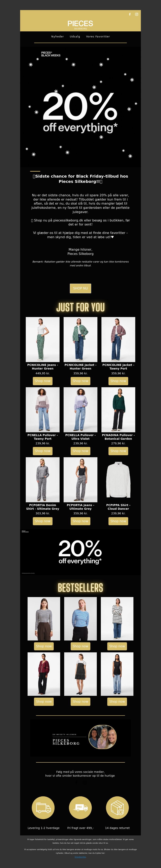The image size is (161, 868).
Task: Open Vores Favoritter menu item
Action: (x=98, y=36)
